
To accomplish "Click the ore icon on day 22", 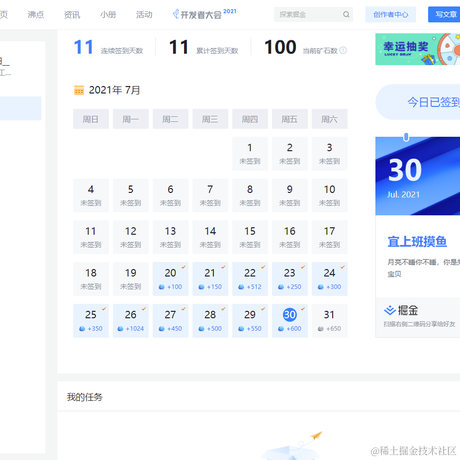I will [241, 287].
